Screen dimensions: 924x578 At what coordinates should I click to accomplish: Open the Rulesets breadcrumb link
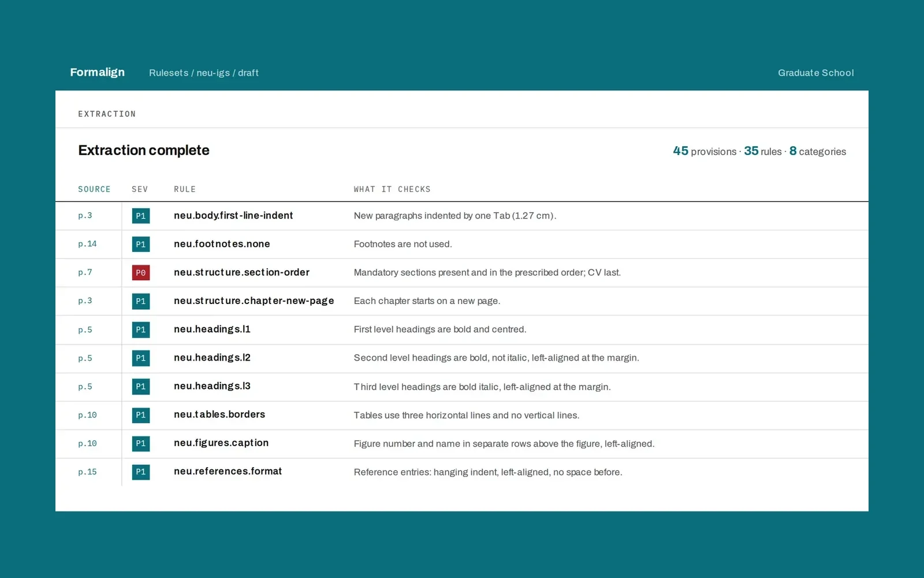169,73
